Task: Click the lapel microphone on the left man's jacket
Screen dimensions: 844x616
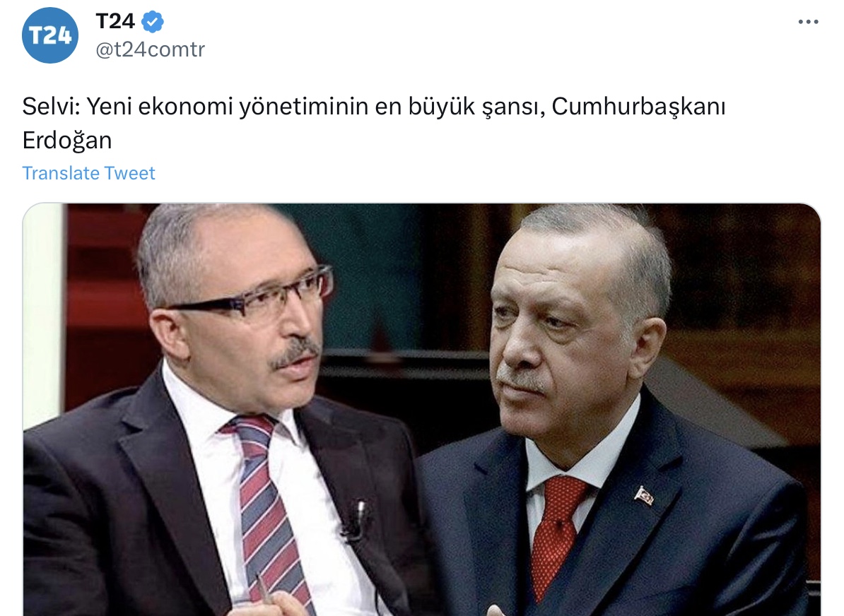Action: pos(356,519)
